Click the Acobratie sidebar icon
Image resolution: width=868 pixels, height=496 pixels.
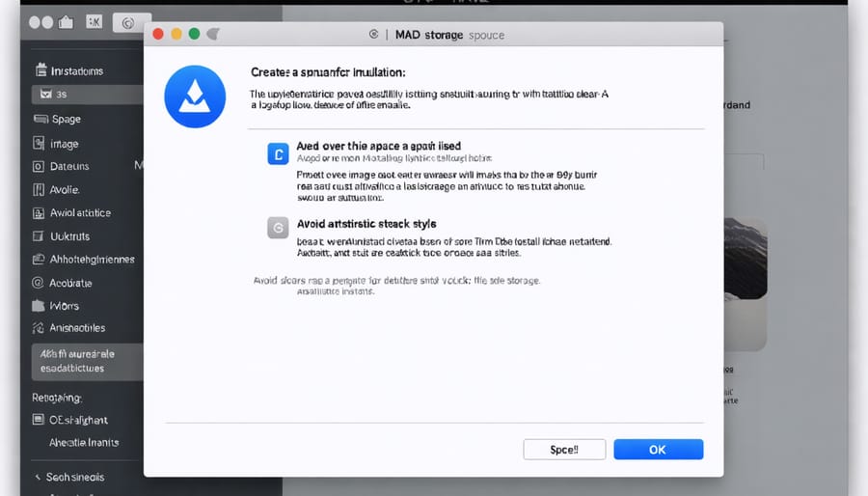pyautogui.click(x=38, y=283)
